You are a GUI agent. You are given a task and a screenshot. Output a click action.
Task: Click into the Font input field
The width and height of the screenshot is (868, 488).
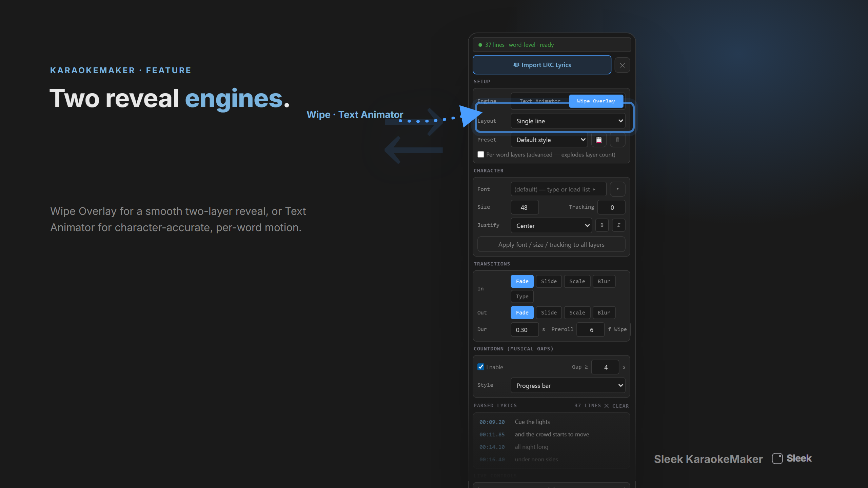[x=558, y=189]
